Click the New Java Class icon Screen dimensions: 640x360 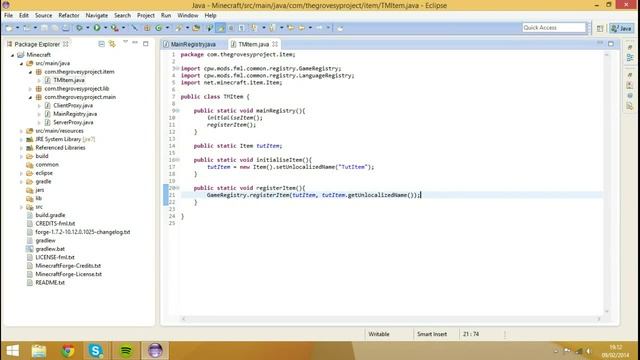click(158, 28)
